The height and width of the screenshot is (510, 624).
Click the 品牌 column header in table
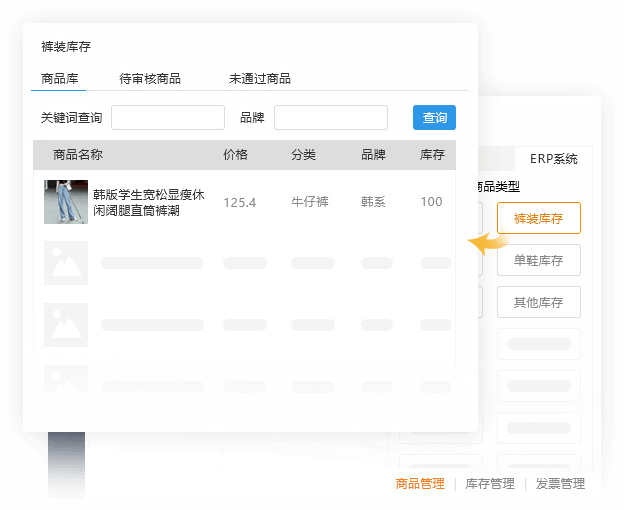point(373,154)
